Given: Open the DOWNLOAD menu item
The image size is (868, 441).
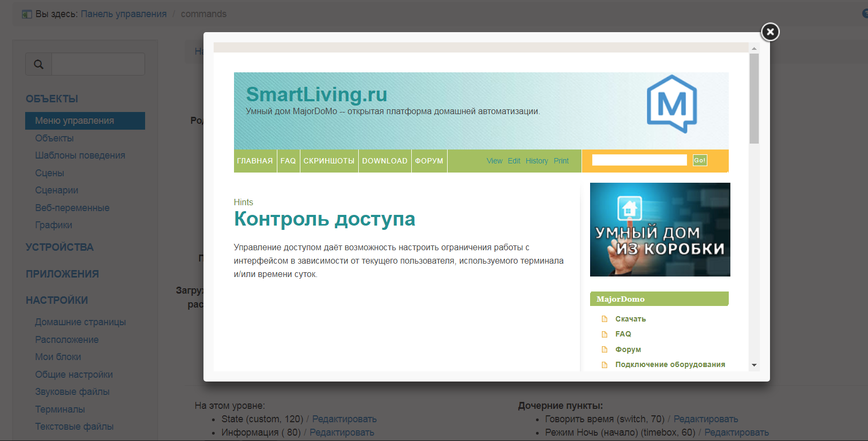Looking at the screenshot, I should point(384,161).
